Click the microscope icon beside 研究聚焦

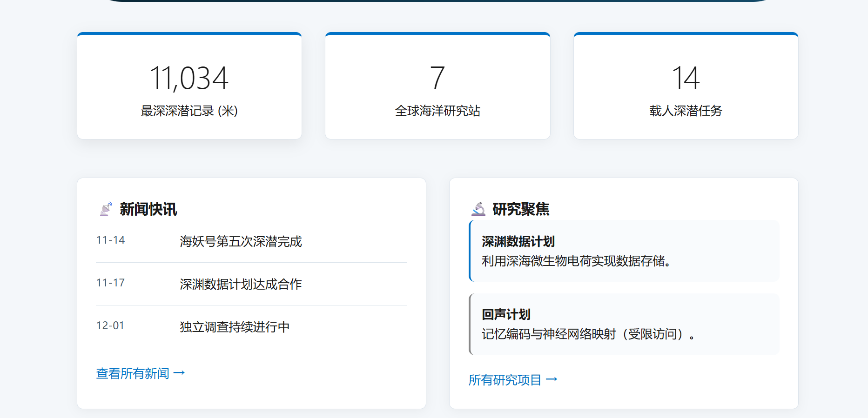click(x=478, y=209)
